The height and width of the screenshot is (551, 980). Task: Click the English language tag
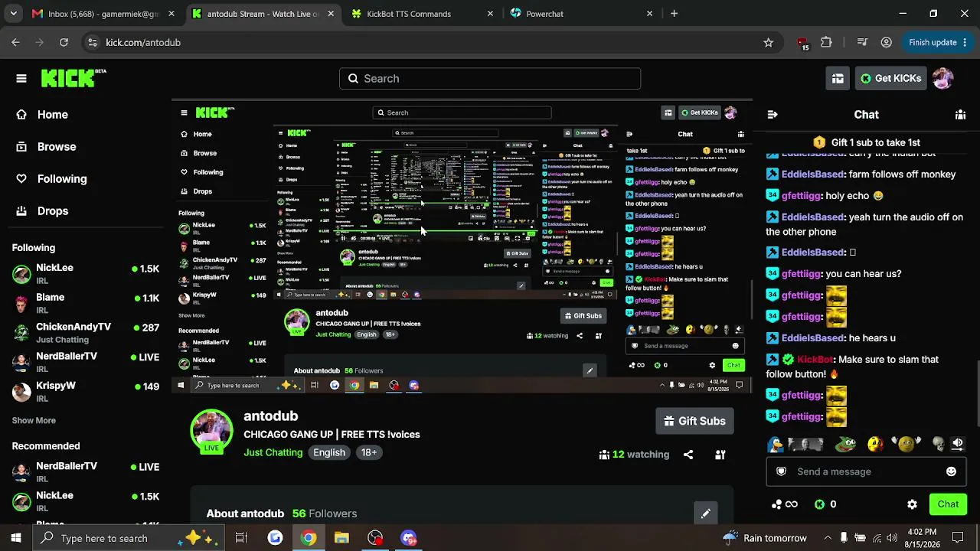[329, 452]
